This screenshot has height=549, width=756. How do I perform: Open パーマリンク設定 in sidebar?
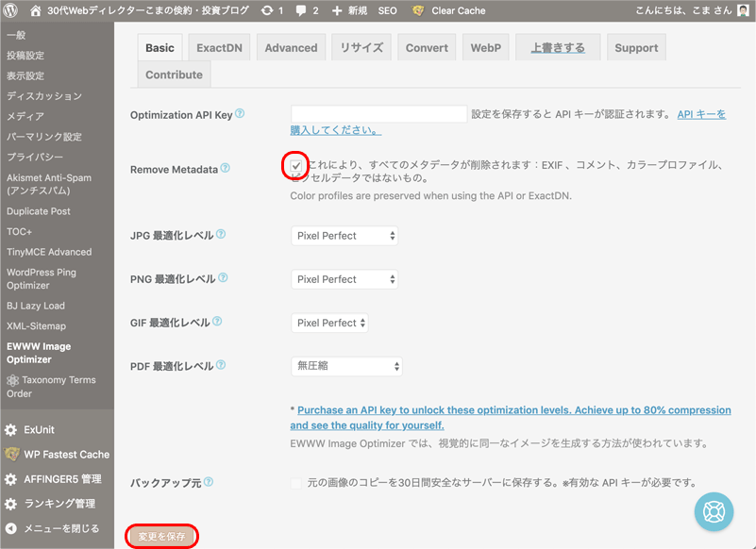click(x=43, y=137)
